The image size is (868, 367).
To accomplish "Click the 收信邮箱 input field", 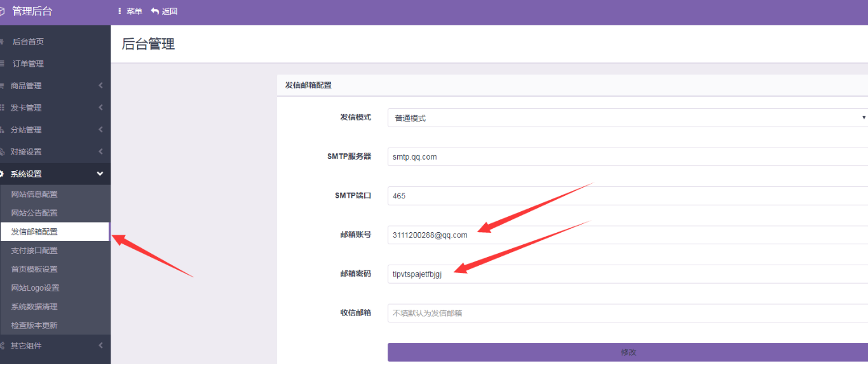I will click(x=572, y=313).
